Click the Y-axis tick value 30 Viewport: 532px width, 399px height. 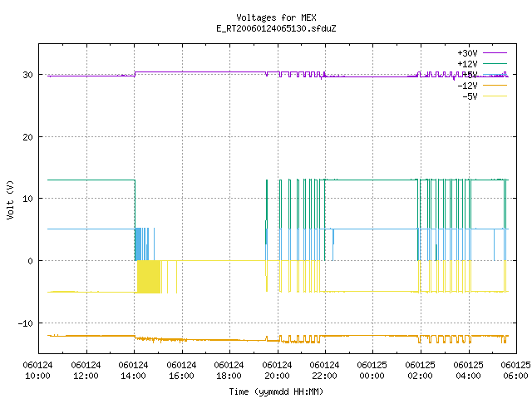coord(27,75)
